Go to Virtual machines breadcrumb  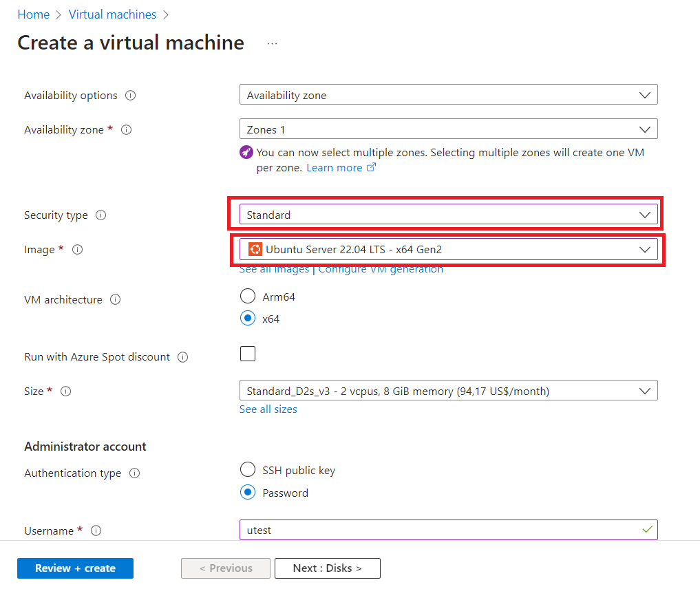(x=112, y=14)
